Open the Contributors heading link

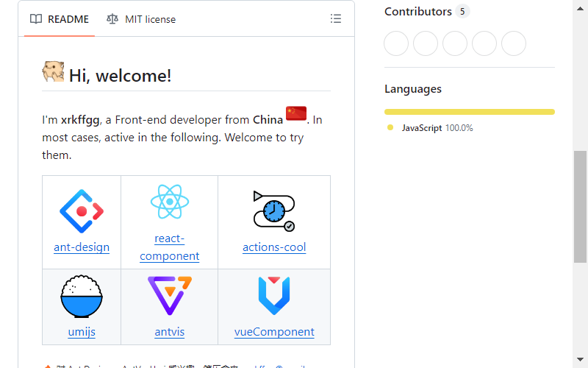[x=417, y=12]
